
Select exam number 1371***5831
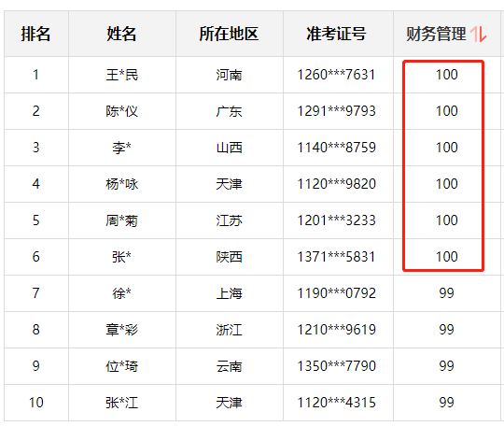point(337,256)
